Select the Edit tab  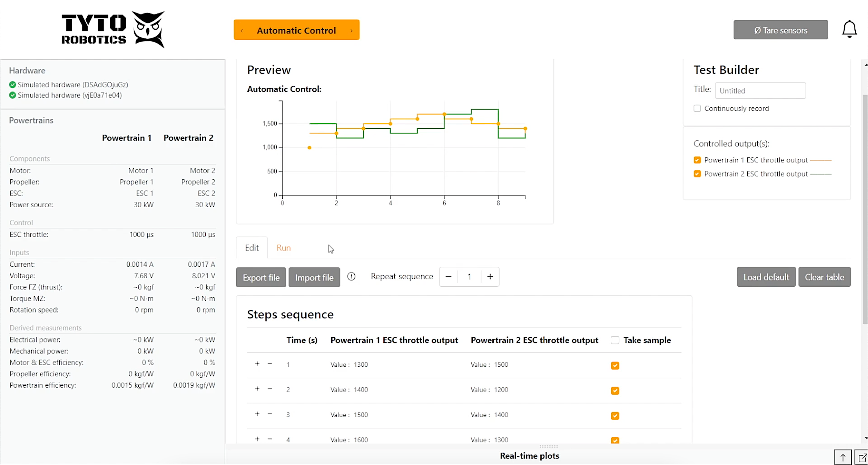[251, 248]
